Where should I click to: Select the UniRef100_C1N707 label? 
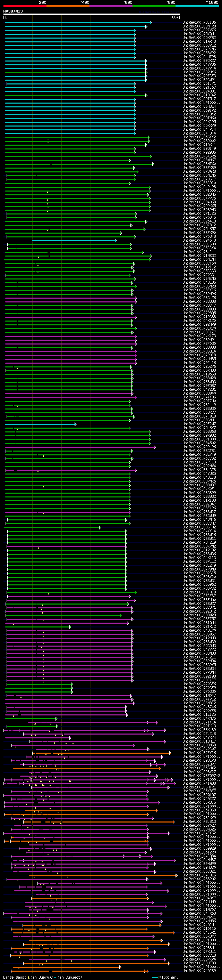click(x=199, y=909)
